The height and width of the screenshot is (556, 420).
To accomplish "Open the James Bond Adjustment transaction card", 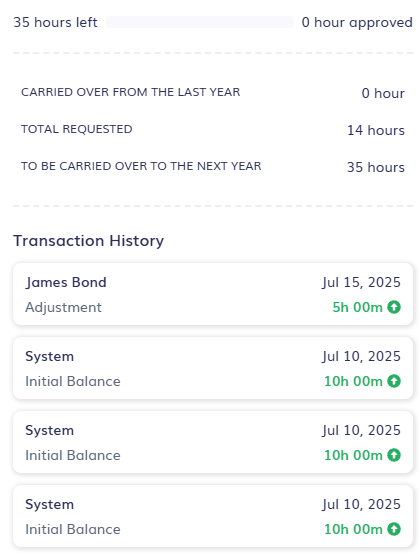I will point(213,294).
